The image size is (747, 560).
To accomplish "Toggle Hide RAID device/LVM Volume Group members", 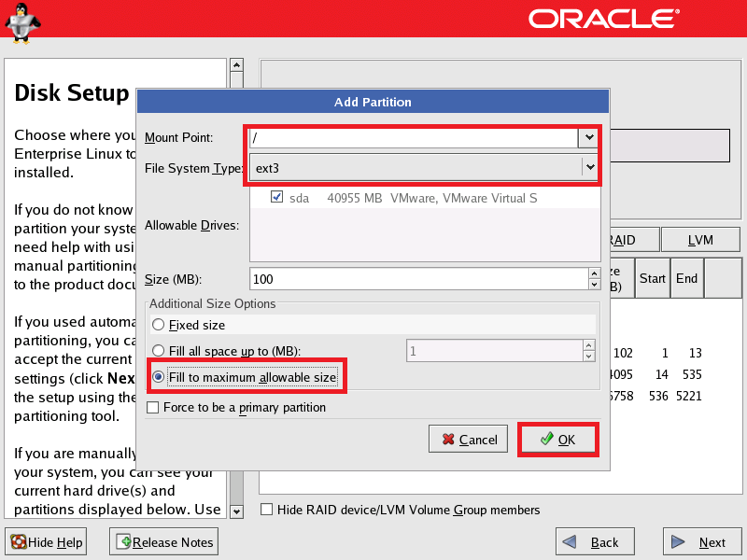I will click(x=267, y=510).
